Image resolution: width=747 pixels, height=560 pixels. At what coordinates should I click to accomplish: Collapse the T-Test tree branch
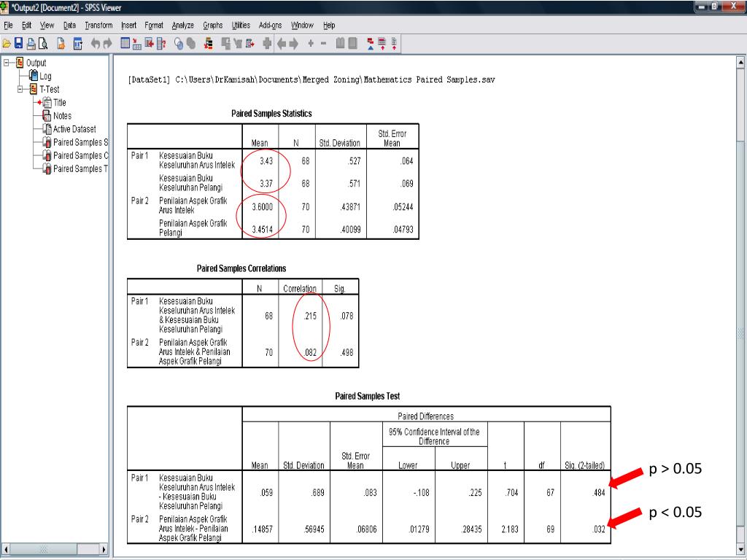point(20,90)
